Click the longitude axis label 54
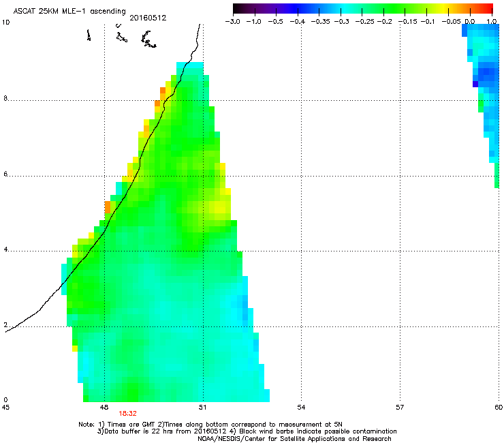Viewport: 504px width, 443px height. coord(301,408)
